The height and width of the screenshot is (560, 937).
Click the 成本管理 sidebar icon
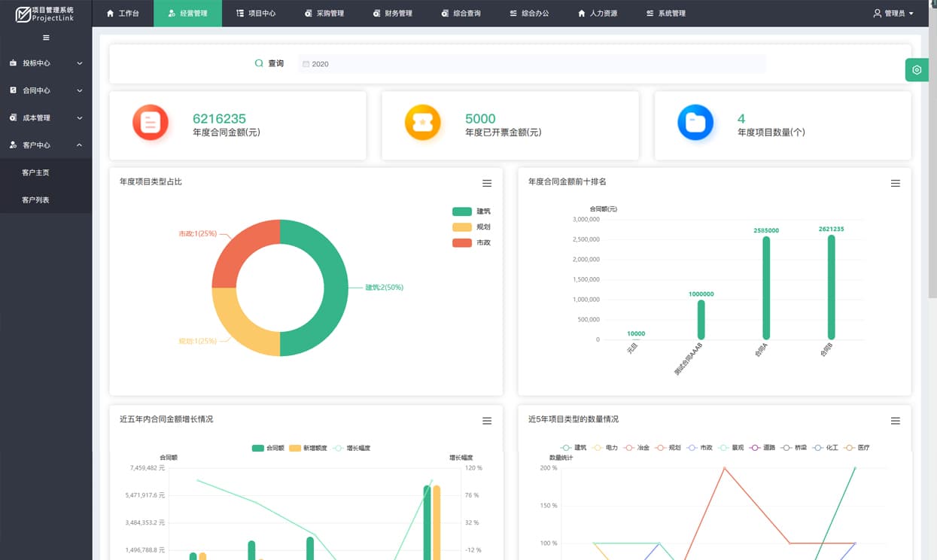[x=13, y=117]
